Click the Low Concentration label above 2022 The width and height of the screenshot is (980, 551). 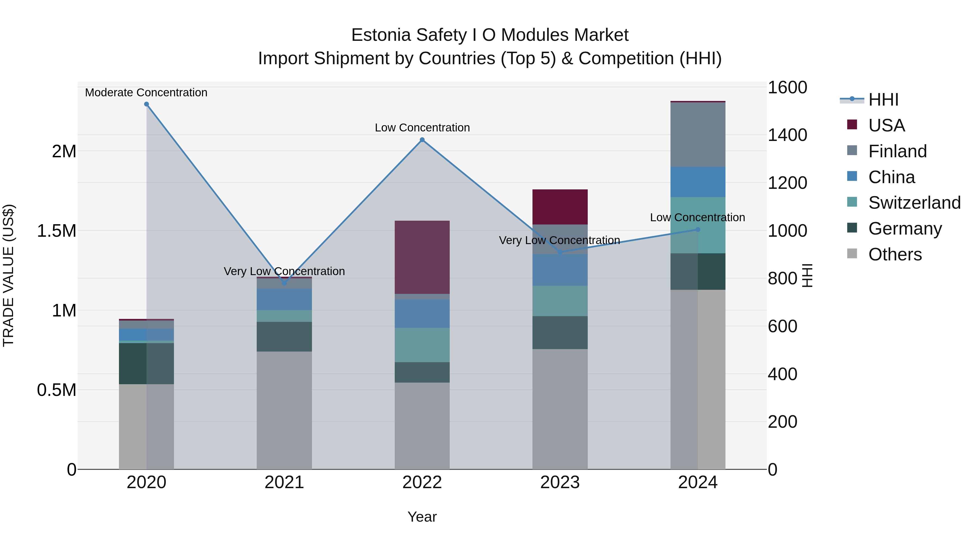[x=422, y=128]
